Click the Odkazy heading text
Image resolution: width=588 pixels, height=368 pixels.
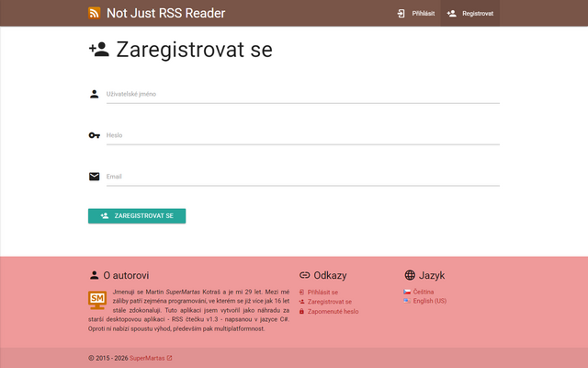tap(330, 275)
